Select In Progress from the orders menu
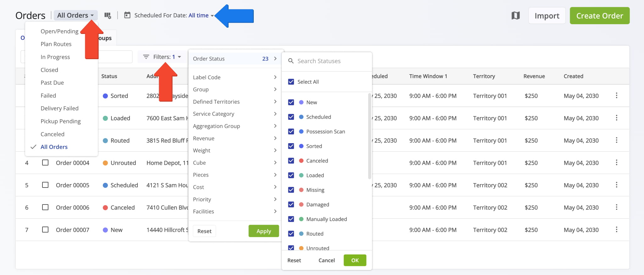The image size is (644, 275). 55,57
